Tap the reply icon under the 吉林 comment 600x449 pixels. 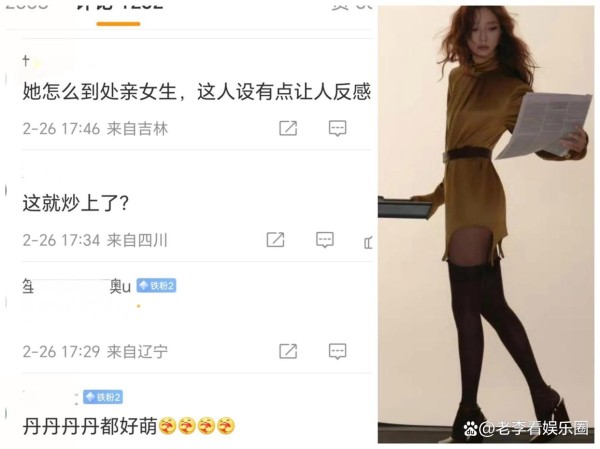(x=338, y=128)
